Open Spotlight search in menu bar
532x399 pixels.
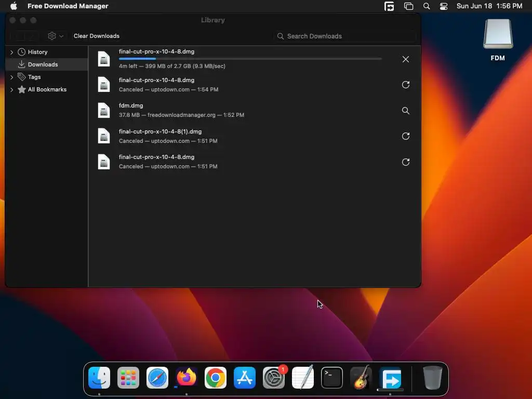tap(427, 6)
